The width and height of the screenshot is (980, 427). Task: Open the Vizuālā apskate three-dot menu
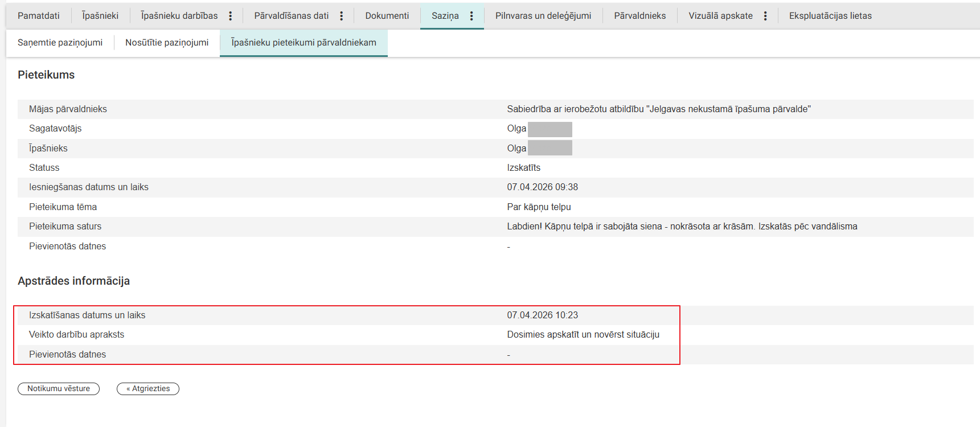765,16
